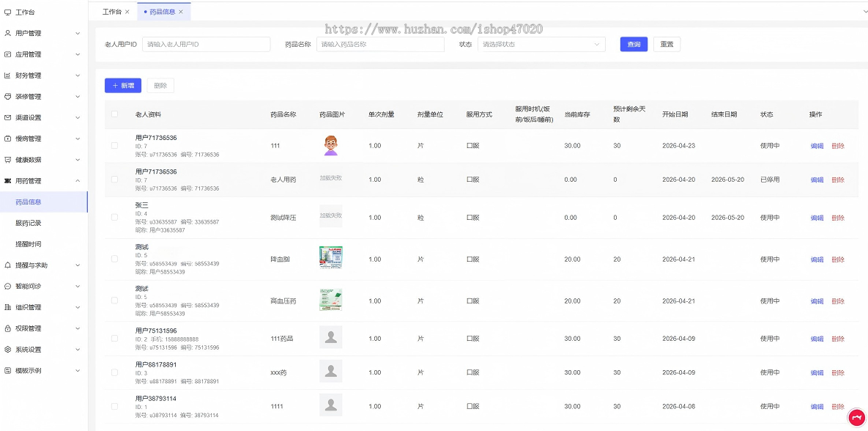Expand 财务管理 using its chevron arrow
The height and width of the screenshot is (431, 868).
[x=78, y=75]
